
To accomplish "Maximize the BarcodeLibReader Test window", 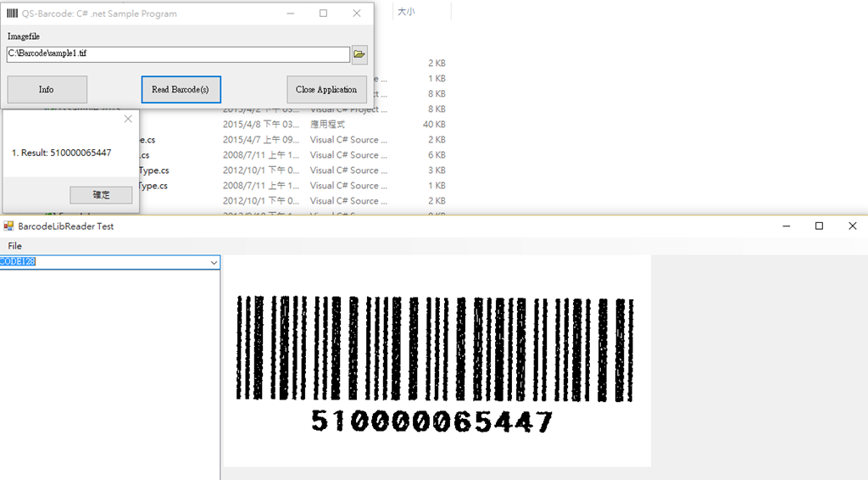I will point(820,226).
